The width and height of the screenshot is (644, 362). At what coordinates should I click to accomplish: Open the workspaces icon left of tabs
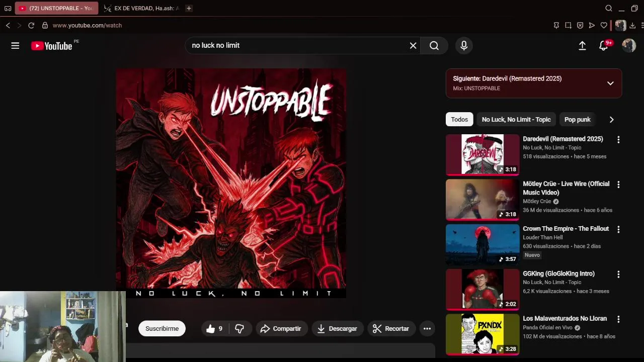[8, 8]
